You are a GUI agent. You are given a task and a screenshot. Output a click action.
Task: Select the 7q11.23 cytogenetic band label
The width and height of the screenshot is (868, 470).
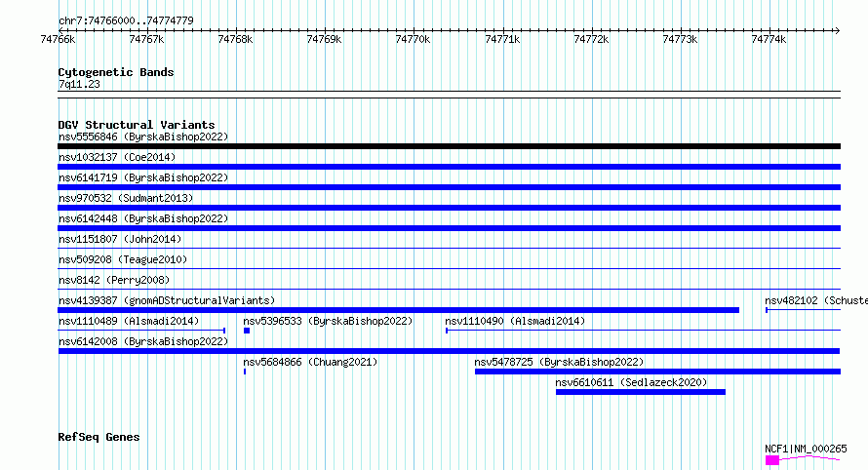79,84
